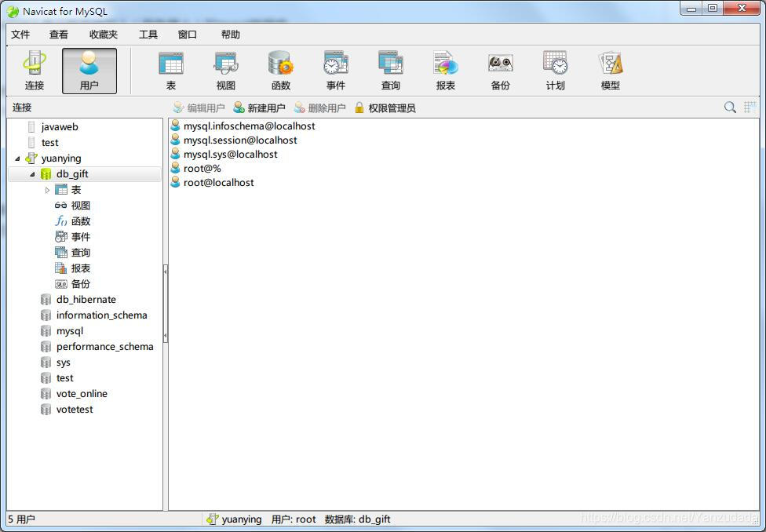Click the 连接 panel header label

pos(22,107)
